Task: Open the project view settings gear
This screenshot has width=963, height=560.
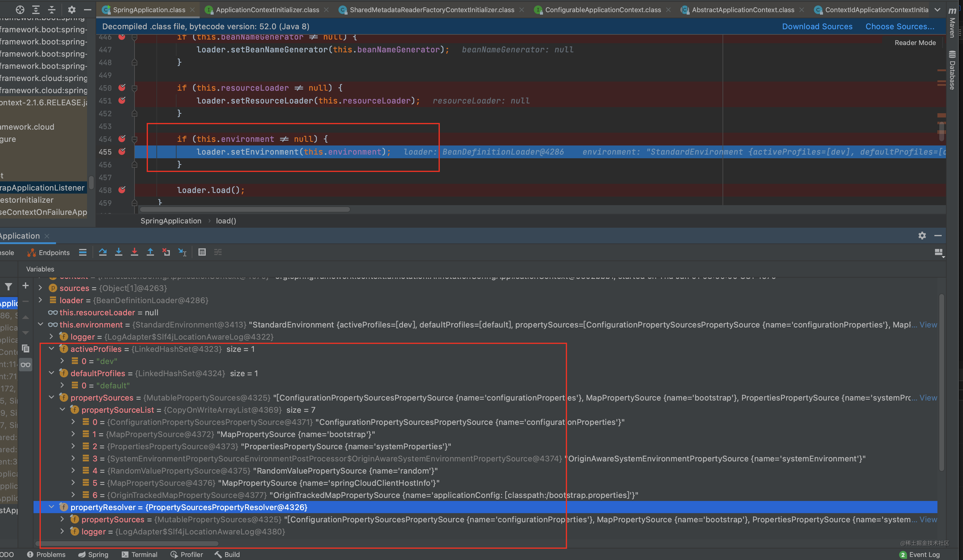Action: pyautogui.click(x=72, y=9)
